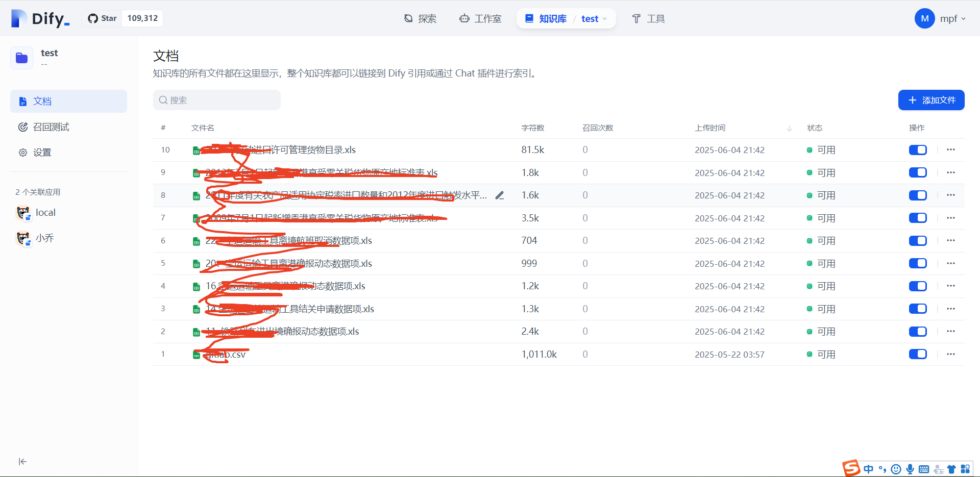Toggle the switch on row 5 document

pyautogui.click(x=917, y=263)
